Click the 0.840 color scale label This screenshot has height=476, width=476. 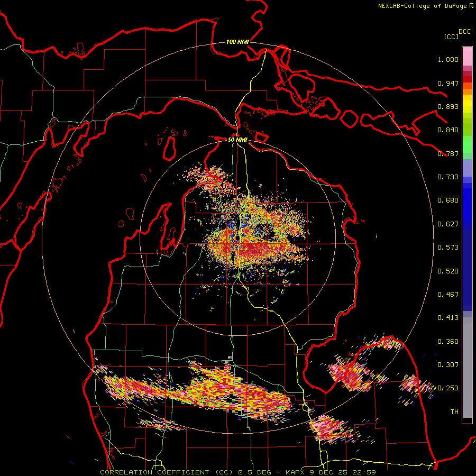[448, 130]
